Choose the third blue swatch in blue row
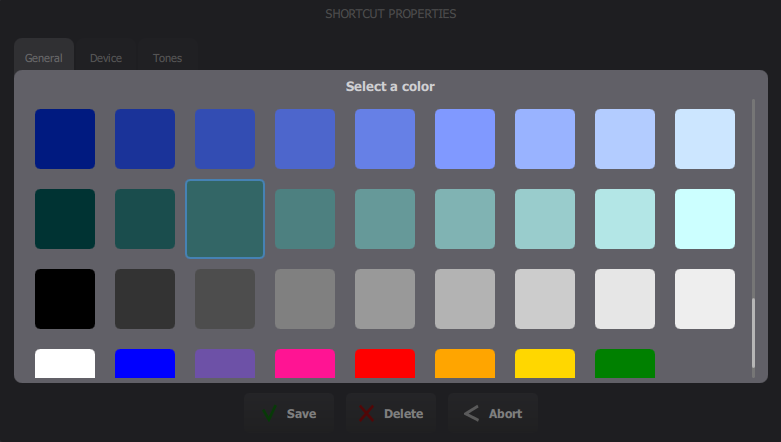Screen dimensions: 781x442 coord(225,139)
